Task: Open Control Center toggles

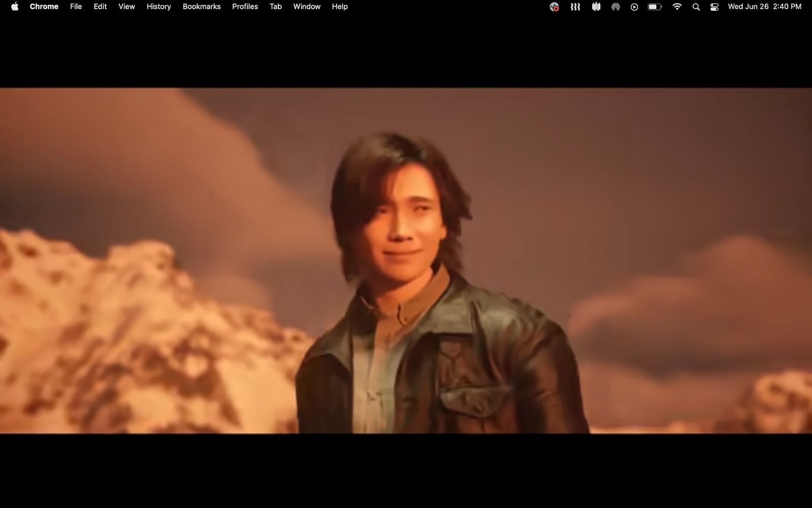Action: click(715, 7)
